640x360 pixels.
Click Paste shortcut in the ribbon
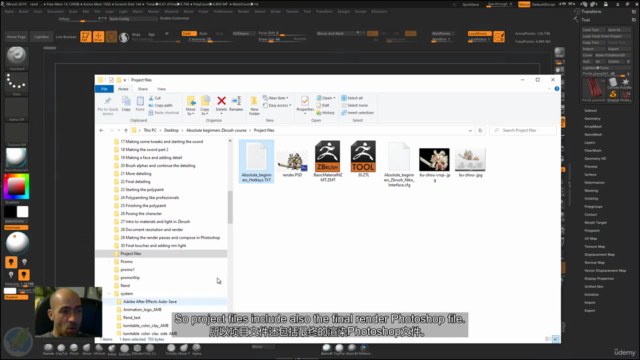point(164,113)
